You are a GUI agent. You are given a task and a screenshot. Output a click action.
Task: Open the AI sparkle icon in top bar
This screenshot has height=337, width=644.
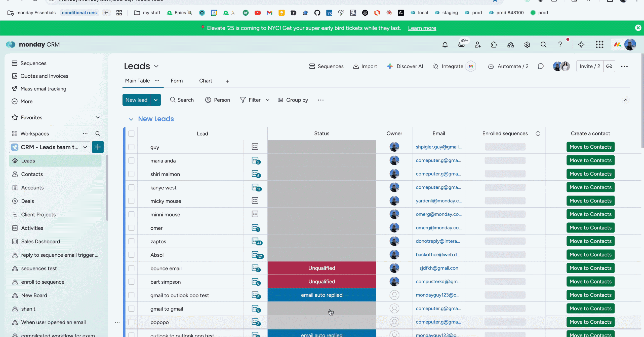[581, 45]
